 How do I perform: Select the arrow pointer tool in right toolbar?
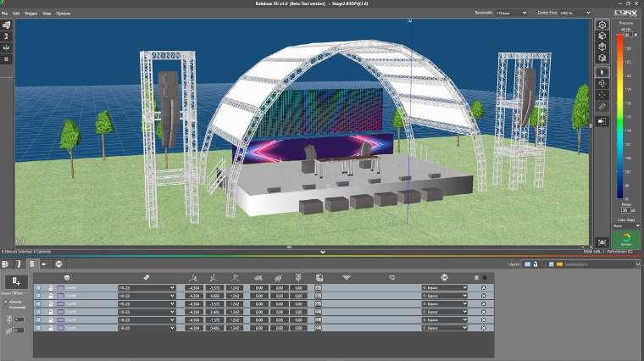[x=602, y=72]
